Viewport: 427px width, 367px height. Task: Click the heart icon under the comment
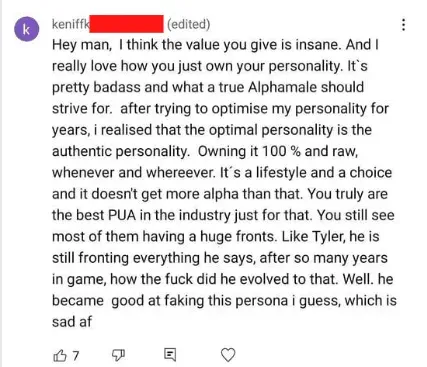click(228, 355)
